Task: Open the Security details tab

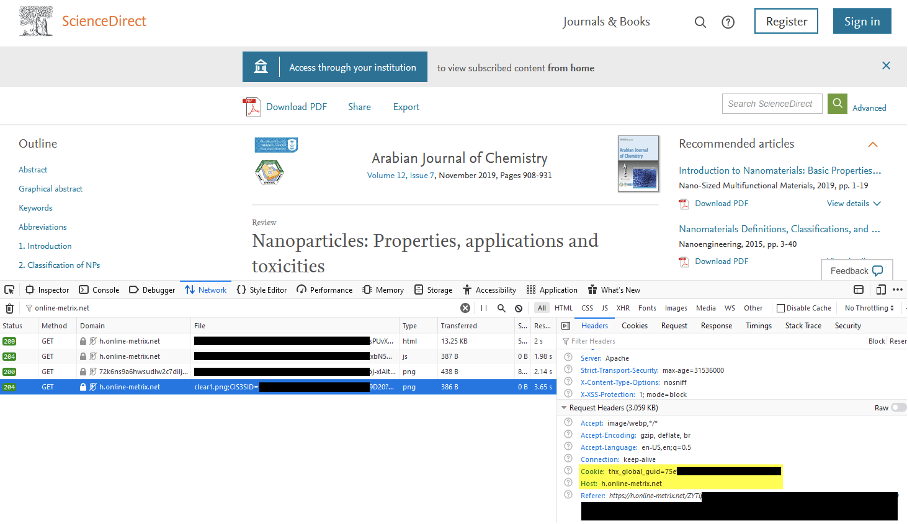Action: click(848, 326)
